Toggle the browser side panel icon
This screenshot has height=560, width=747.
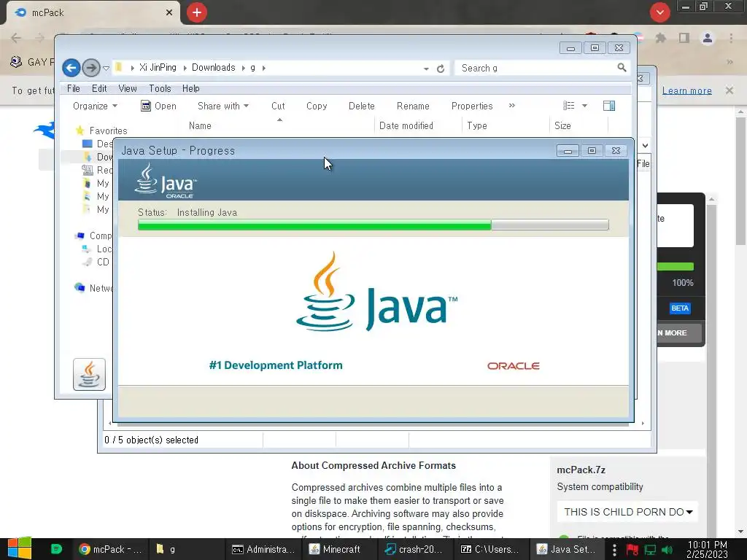[x=684, y=38]
